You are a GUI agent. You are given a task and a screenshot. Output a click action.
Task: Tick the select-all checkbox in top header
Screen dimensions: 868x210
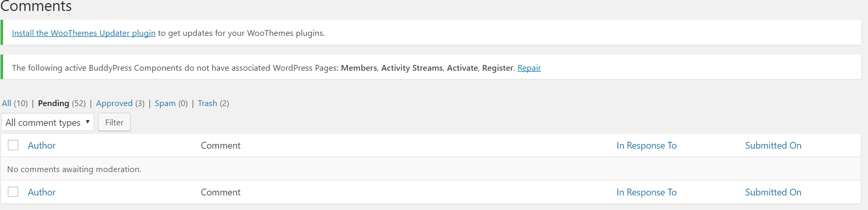tap(13, 146)
